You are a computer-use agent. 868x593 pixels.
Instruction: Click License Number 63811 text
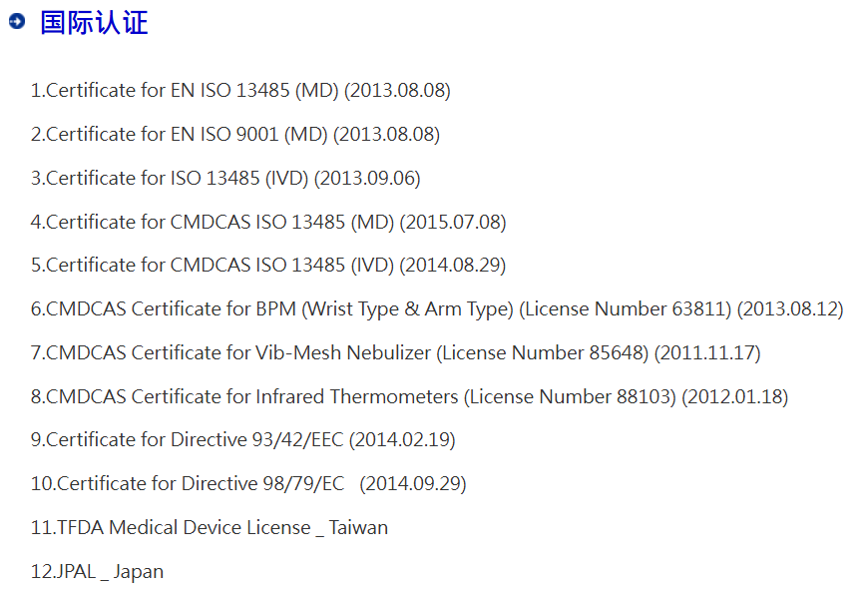coord(629,308)
